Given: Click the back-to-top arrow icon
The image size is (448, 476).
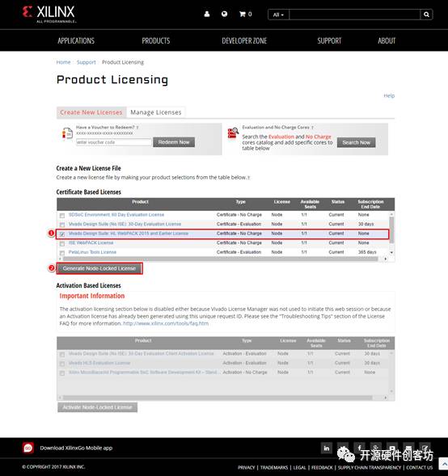Looking at the screenshot, I should (444, 464).
